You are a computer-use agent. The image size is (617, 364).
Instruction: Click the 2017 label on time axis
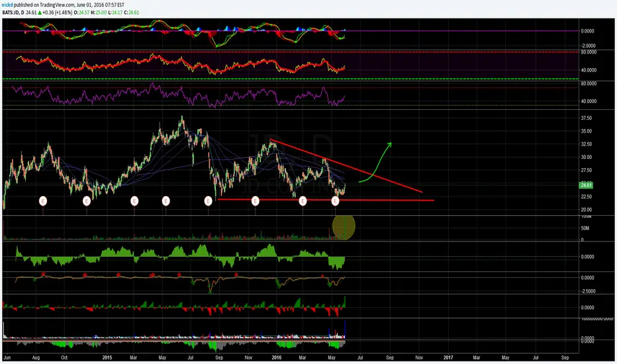[x=448, y=357]
